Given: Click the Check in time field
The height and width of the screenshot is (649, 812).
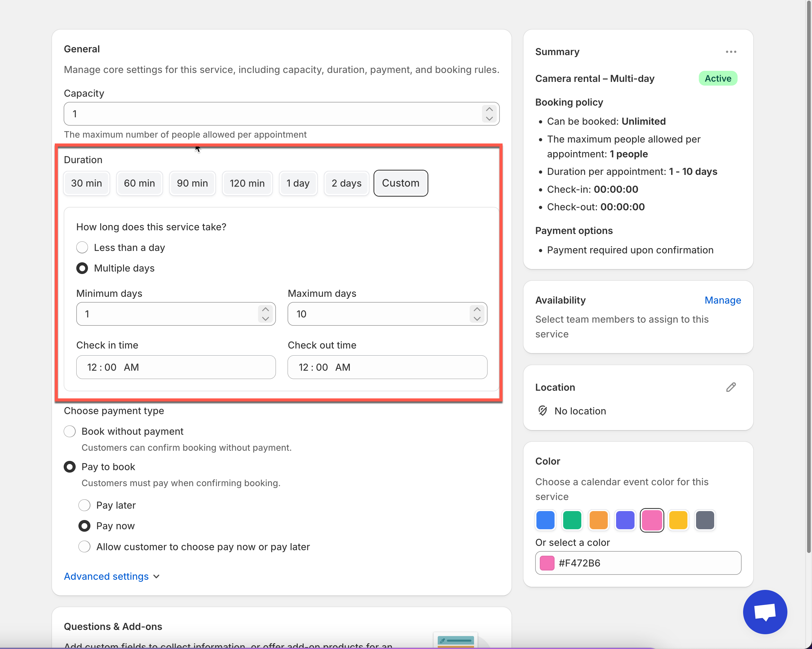Looking at the screenshot, I should 176,367.
